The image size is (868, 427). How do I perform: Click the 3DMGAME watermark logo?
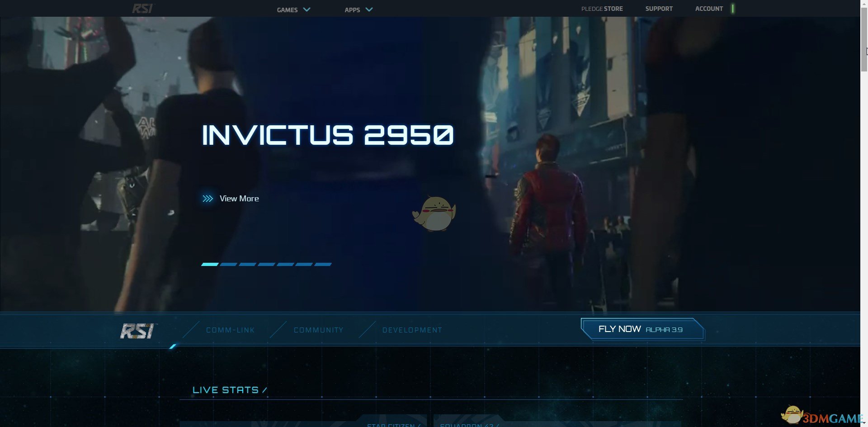pyautogui.click(x=823, y=416)
